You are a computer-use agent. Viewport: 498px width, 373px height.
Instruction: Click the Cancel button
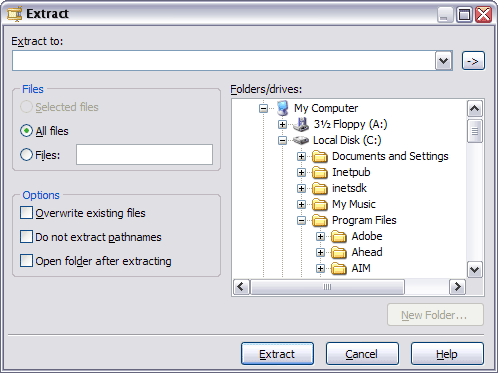pyautogui.click(x=362, y=354)
